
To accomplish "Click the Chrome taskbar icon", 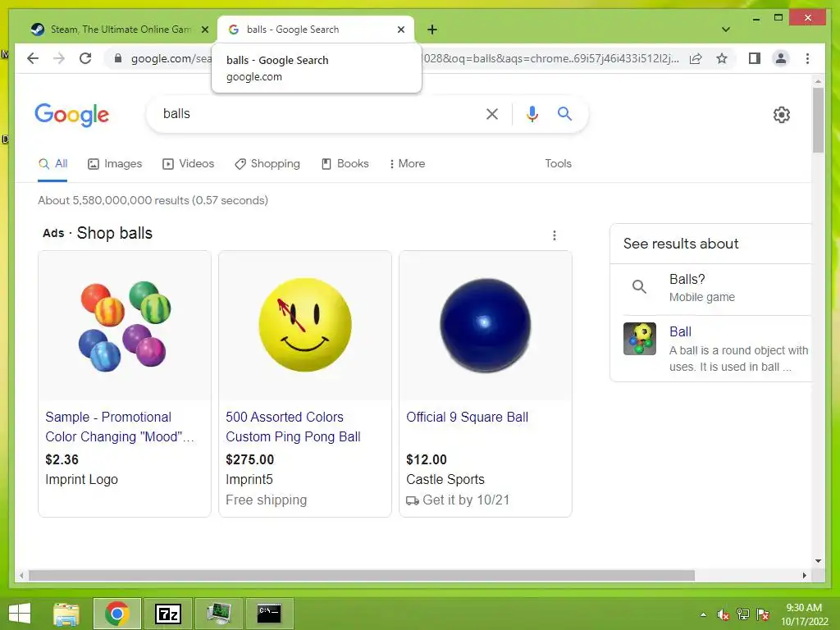I will click(116, 614).
